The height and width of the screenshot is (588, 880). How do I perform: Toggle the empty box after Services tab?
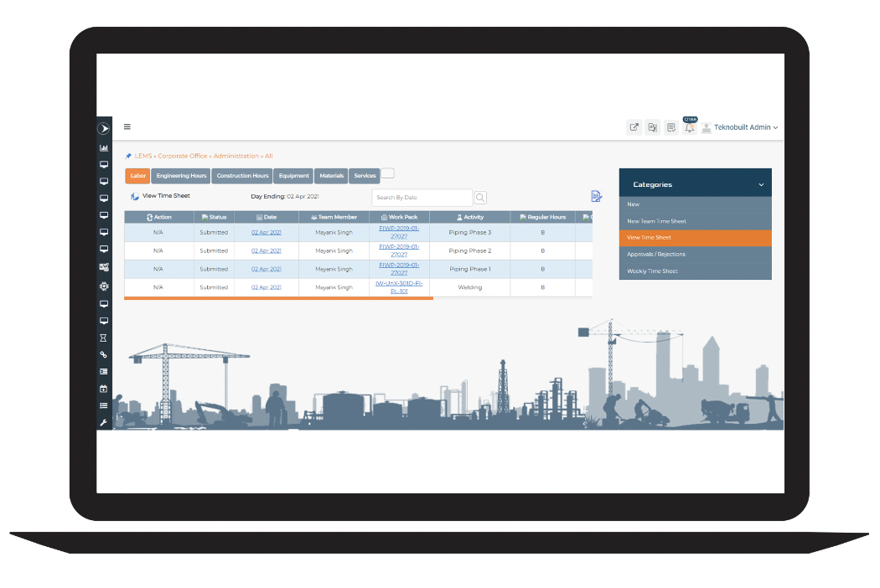[388, 173]
